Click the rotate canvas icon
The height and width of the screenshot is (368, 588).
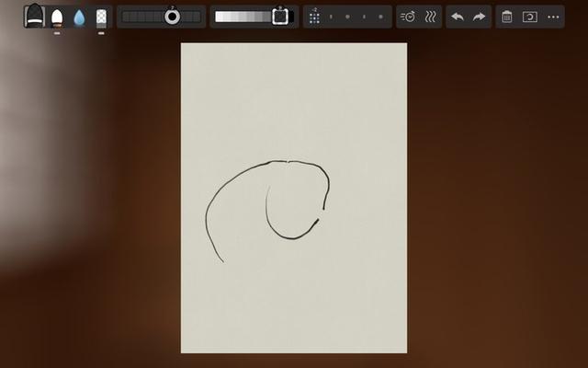click(529, 17)
